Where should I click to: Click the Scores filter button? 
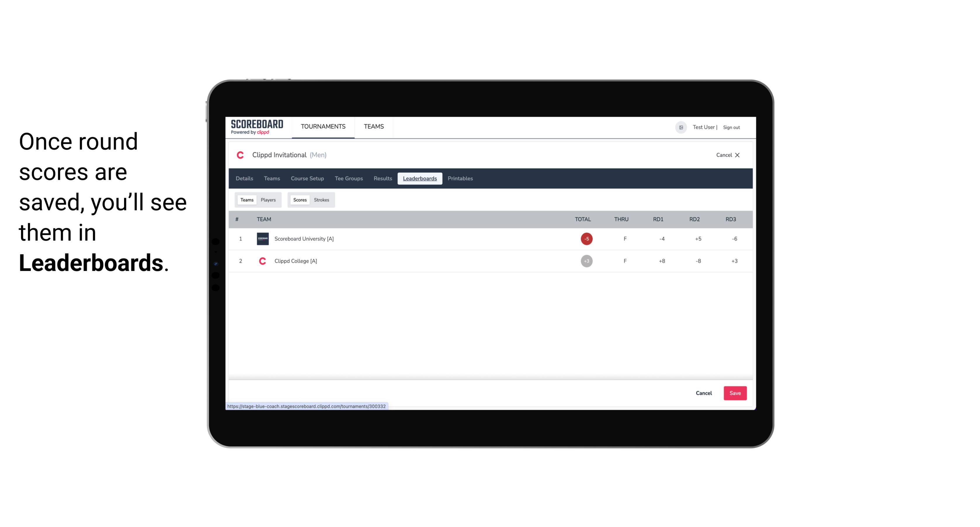(299, 200)
